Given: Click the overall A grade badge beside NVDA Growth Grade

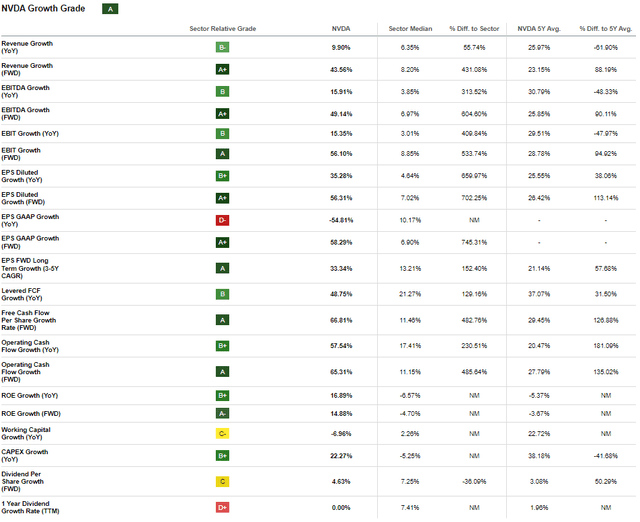Looking at the screenshot, I should (x=110, y=9).
